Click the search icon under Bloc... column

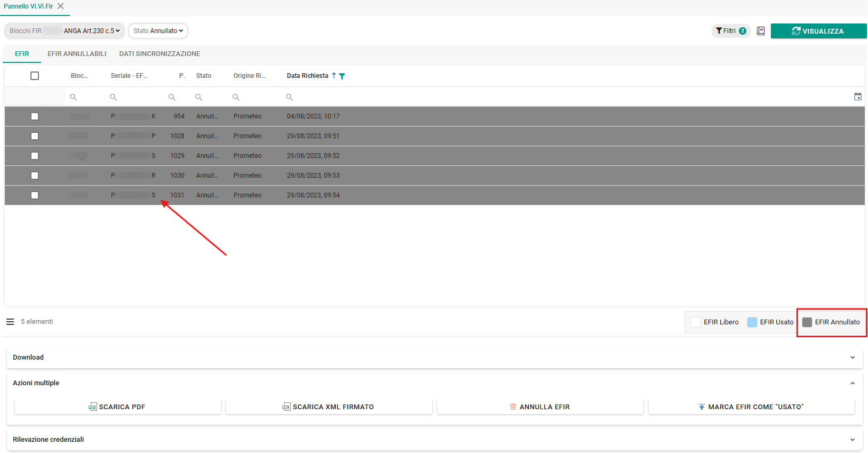tap(74, 97)
